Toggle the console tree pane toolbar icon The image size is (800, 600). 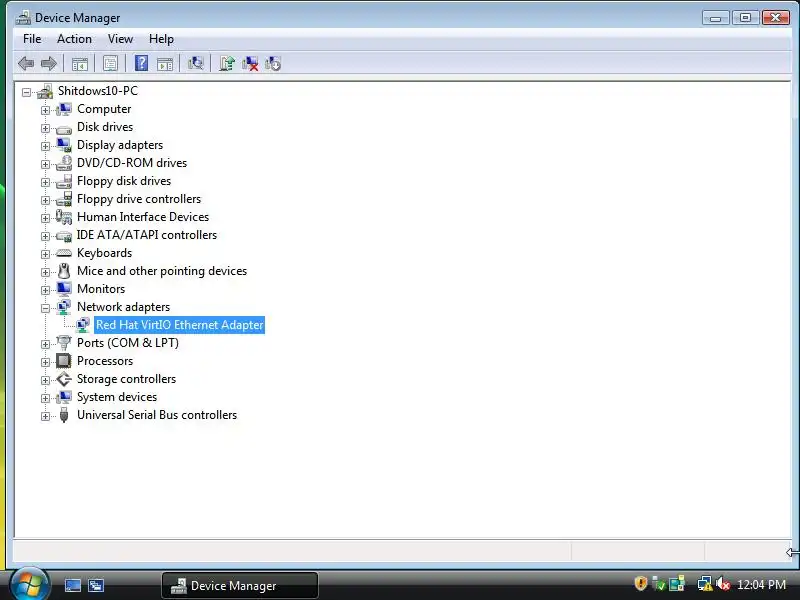coord(80,64)
